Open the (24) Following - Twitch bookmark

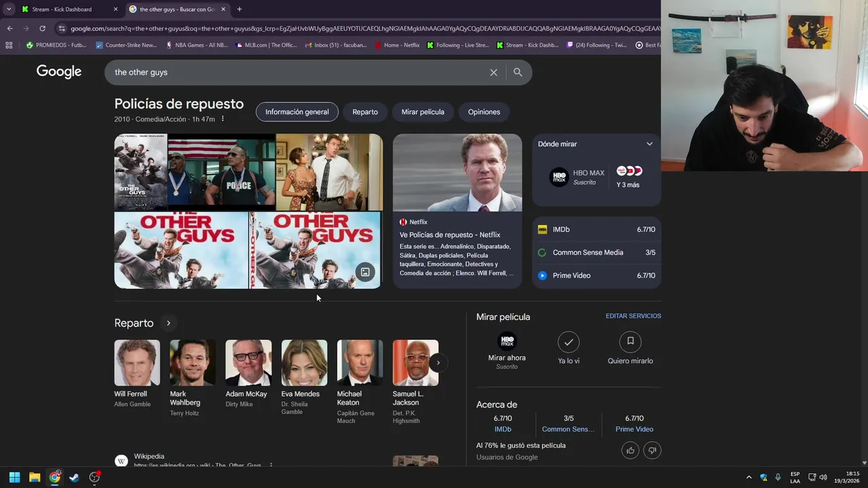[x=597, y=45]
